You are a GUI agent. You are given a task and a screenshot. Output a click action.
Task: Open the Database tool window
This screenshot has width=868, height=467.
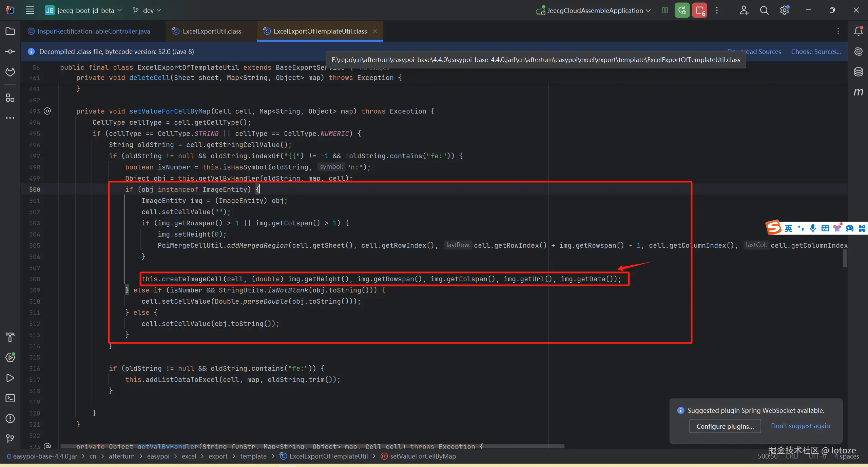(858, 72)
